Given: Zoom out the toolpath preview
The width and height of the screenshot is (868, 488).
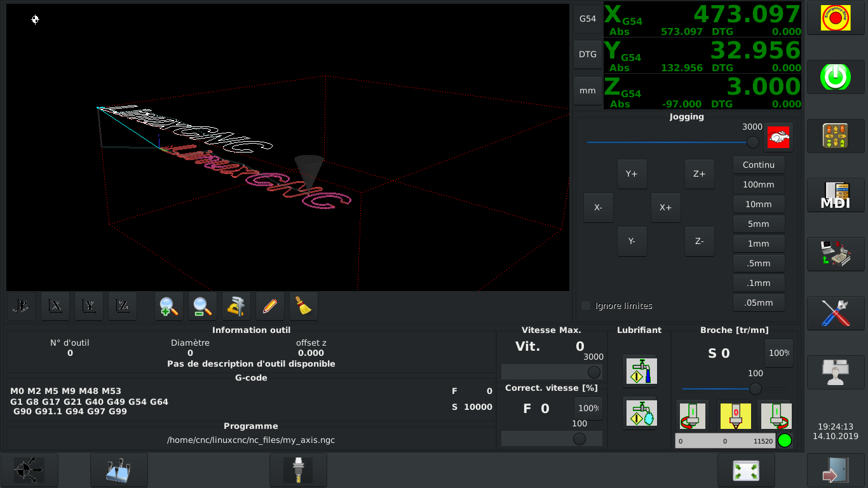Looking at the screenshot, I should [x=203, y=306].
